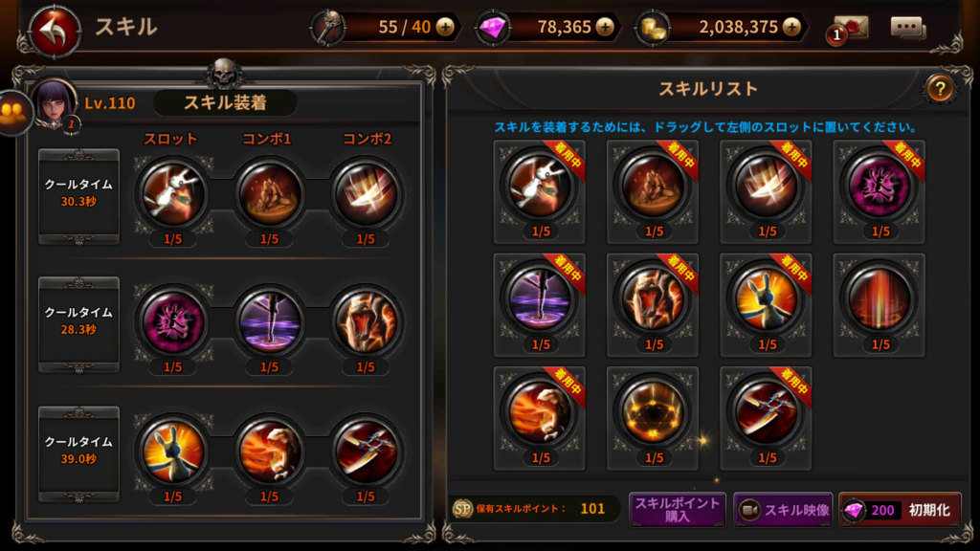The width and height of the screenshot is (980, 551).
Task: Select purple sword skill in コンボ1 second row
Action: [x=269, y=321]
